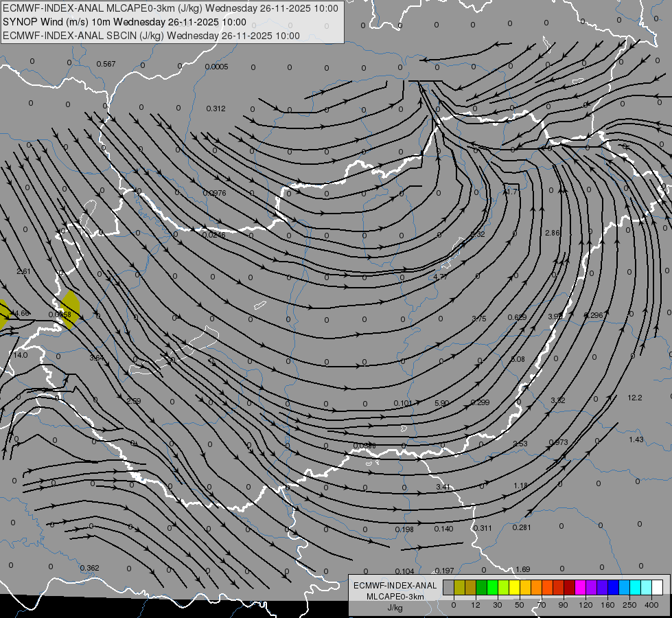Click the map value 0.101

[x=403, y=403]
